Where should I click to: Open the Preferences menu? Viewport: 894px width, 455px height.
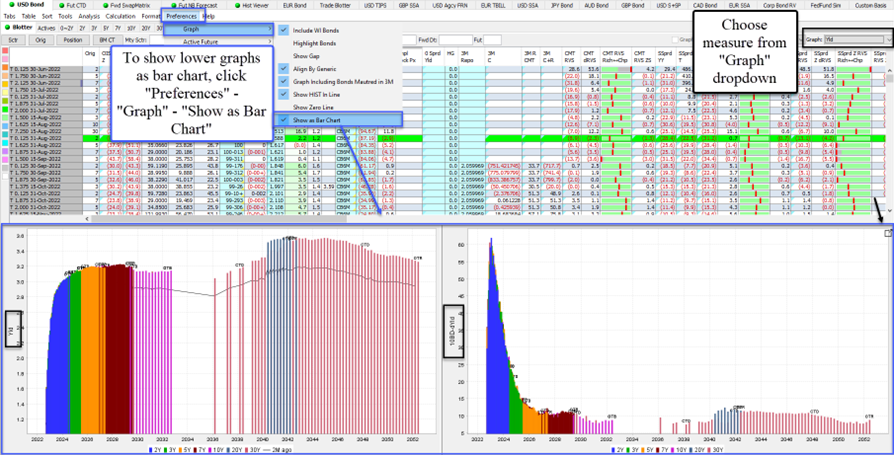[181, 16]
